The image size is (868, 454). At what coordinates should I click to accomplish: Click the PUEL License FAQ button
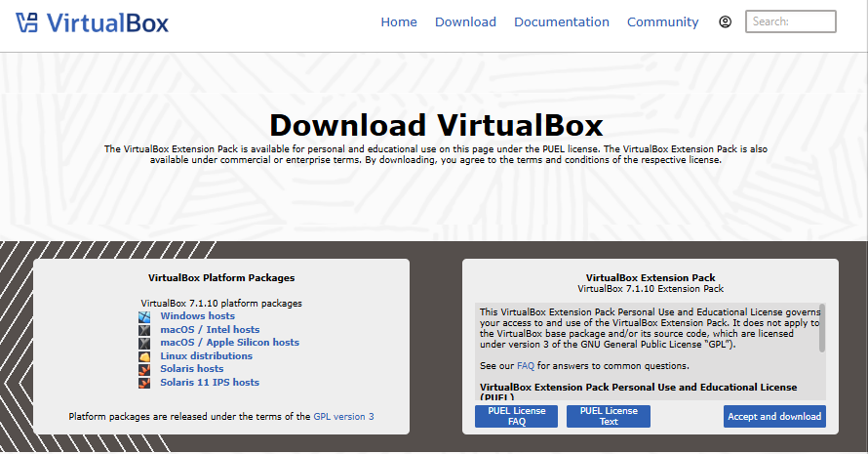pyautogui.click(x=517, y=416)
